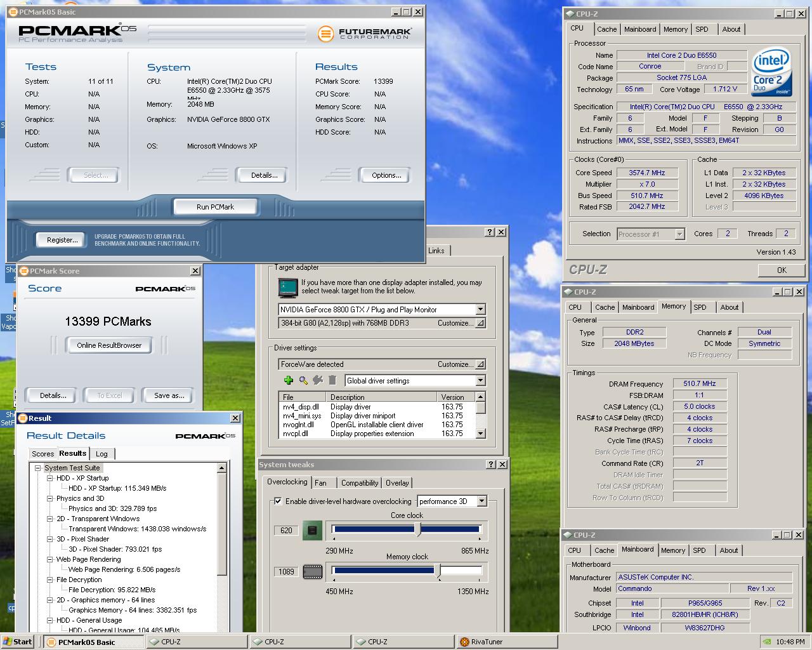The width and height of the screenshot is (812, 650).
Task: Click OK button in CPU-Z window
Action: pos(782,270)
